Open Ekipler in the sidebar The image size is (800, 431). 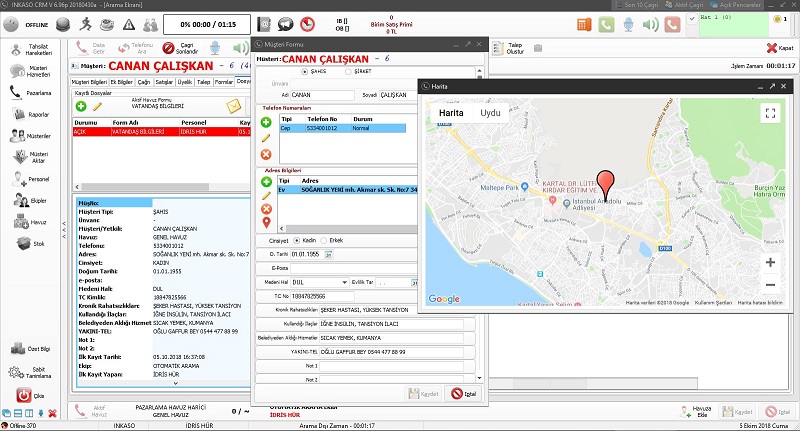click(32, 200)
